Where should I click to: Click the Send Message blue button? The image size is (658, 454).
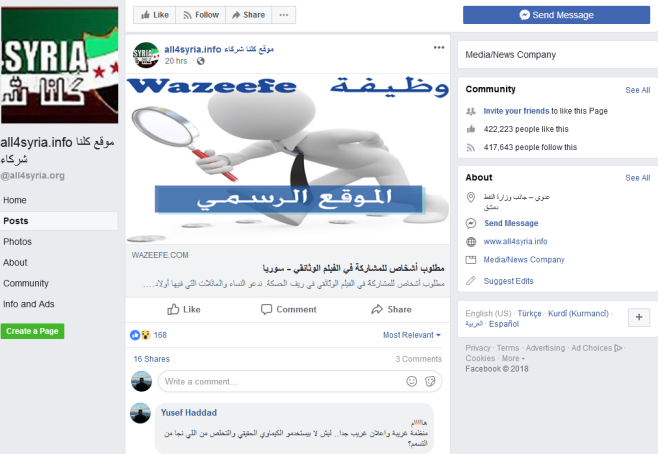pos(556,15)
